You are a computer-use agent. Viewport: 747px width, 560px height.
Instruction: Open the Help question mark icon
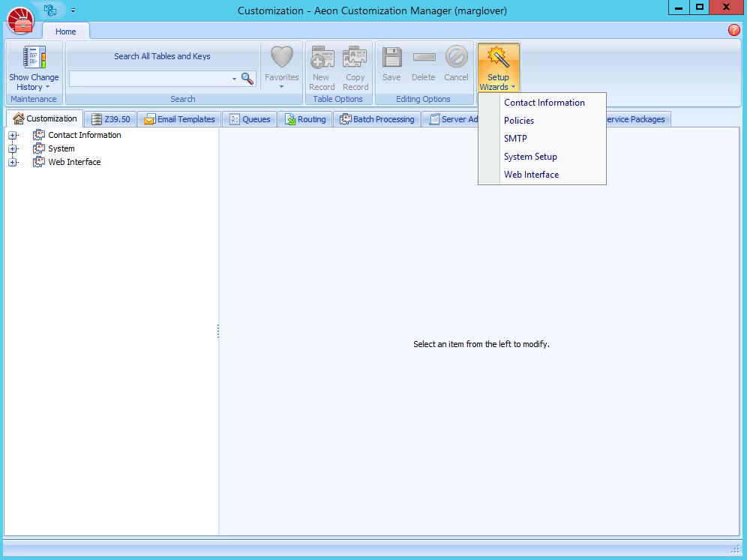(x=733, y=29)
